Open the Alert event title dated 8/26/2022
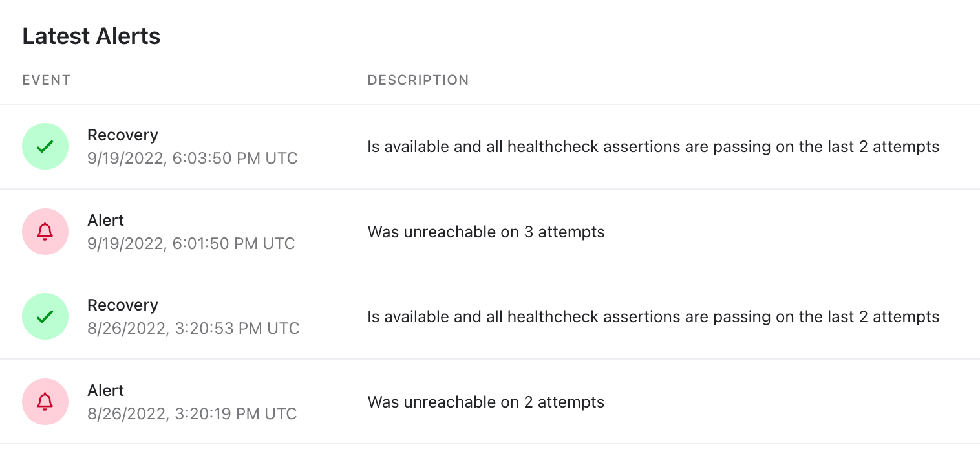Image resolution: width=980 pixels, height=449 pixels. click(x=105, y=391)
